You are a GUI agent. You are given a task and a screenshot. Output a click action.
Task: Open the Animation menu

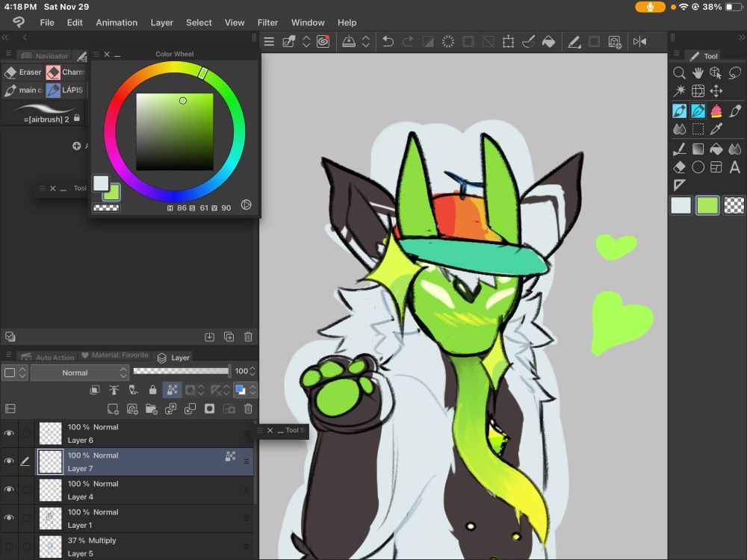click(117, 22)
